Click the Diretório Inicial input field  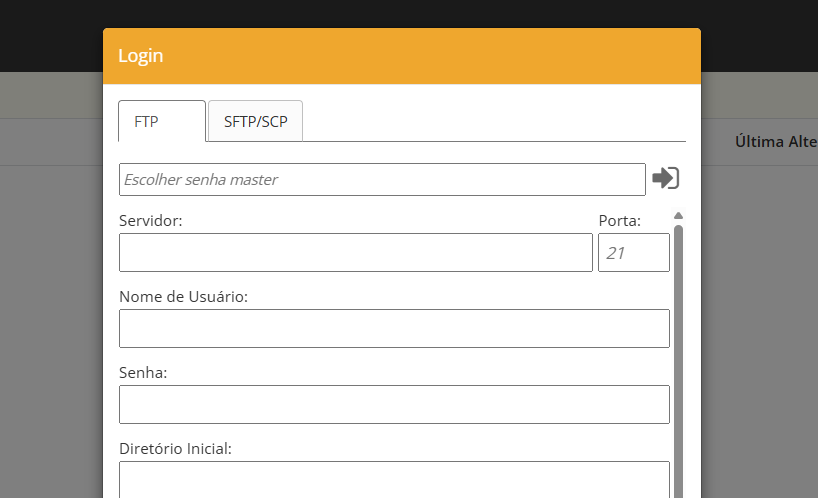click(393, 478)
